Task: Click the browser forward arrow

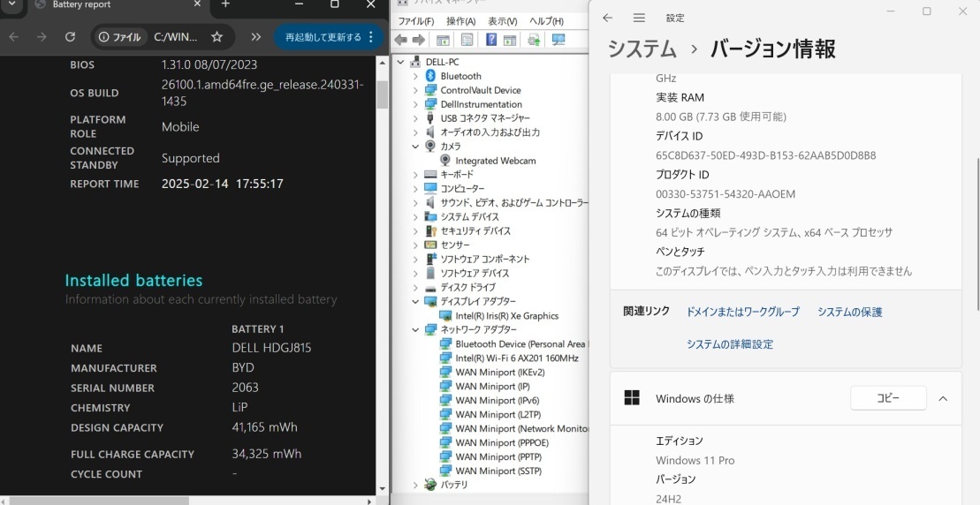Action: [42, 37]
